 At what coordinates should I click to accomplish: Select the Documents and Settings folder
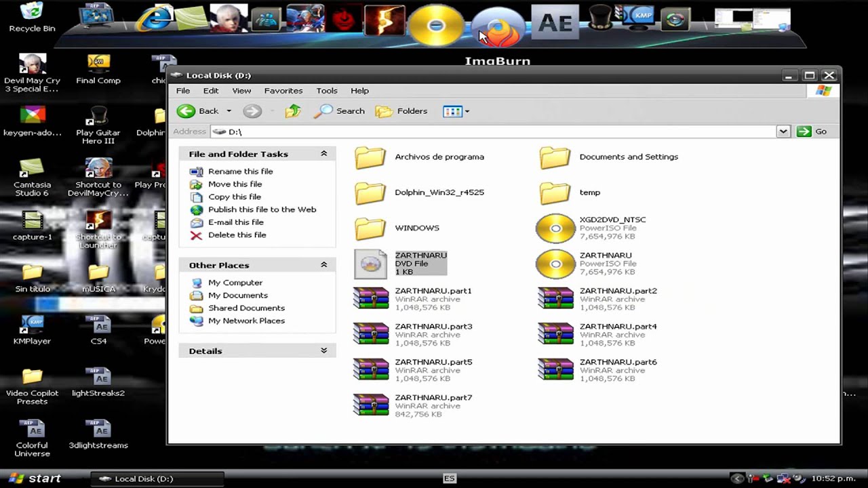point(609,157)
